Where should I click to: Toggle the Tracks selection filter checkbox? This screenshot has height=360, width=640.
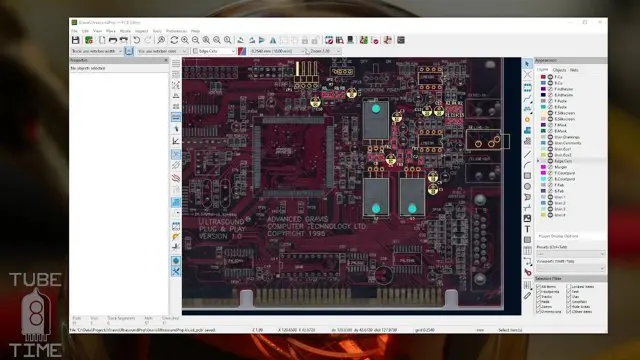pos(538,297)
